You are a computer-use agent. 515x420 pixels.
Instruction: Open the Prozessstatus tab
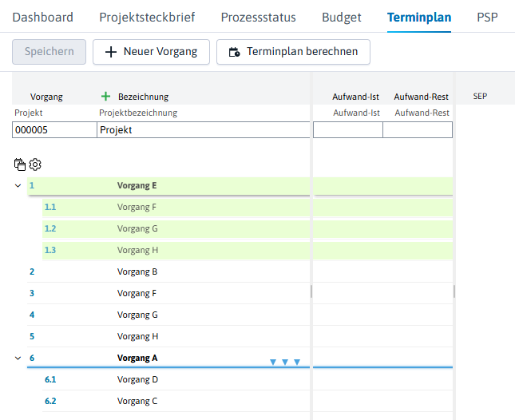pos(258,17)
